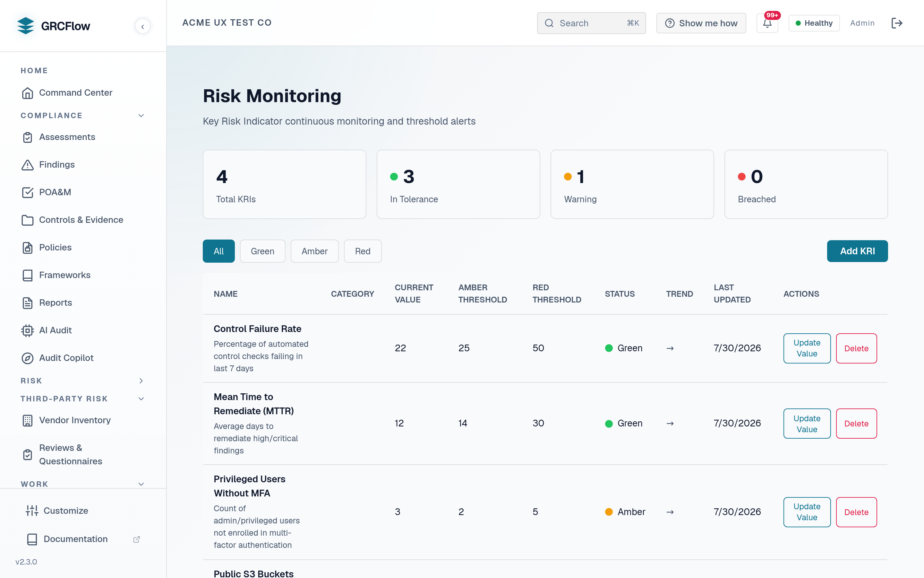Click the Add KRI button
924x578 pixels.
857,251
